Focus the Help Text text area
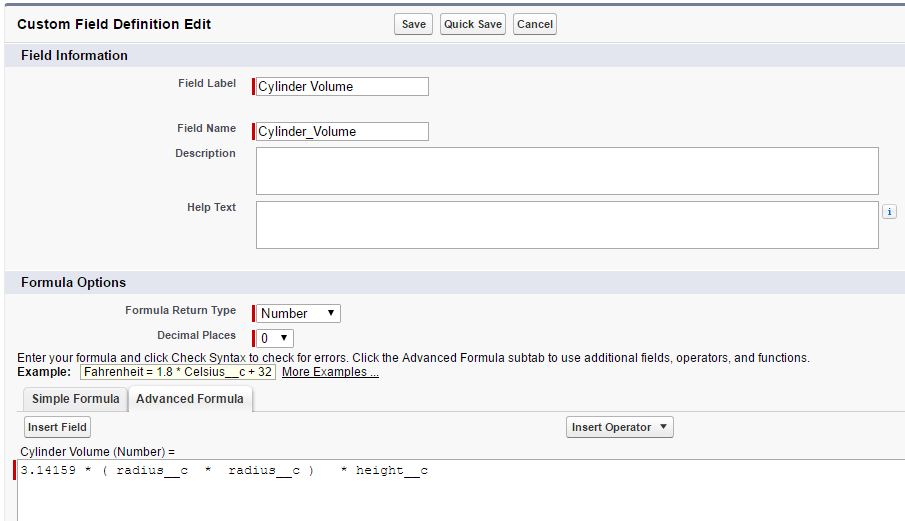Image resolution: width=905 pixels, height=521 pixels. pos(567,225)
